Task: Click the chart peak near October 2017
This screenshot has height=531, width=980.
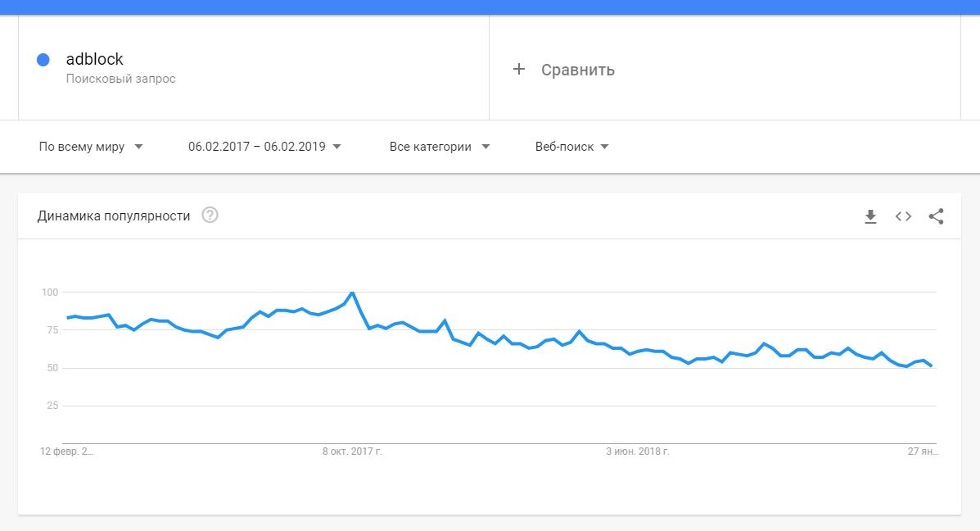Action: click(x=352, y=293)
